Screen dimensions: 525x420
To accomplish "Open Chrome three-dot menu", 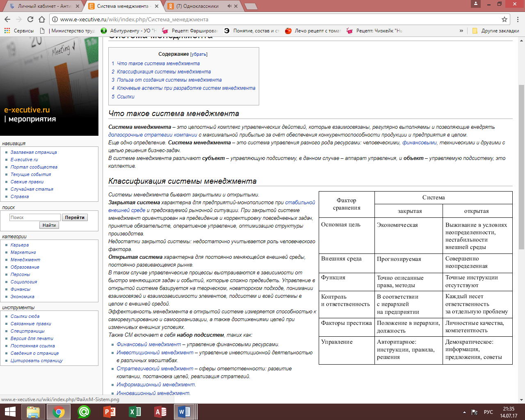I will pos(518,19).
